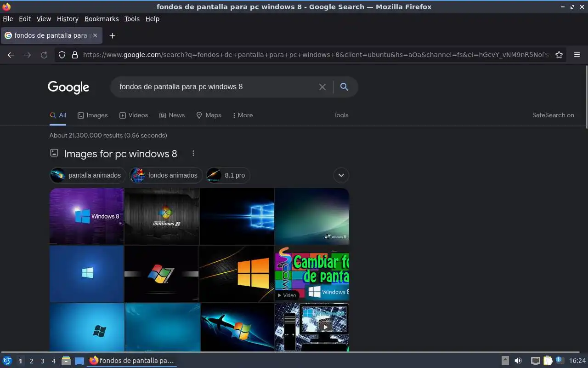The image size is (588, 368).
Task: Open the plain teal-blue wallpaper thumbnail
Action: click(x=162, y=328)
